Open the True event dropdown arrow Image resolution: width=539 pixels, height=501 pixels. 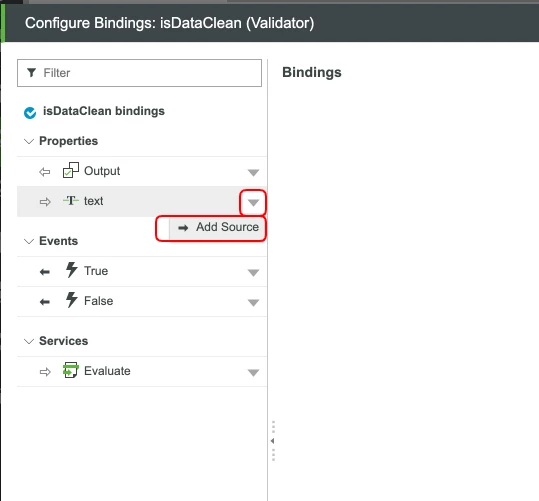[x=253, y=273]
